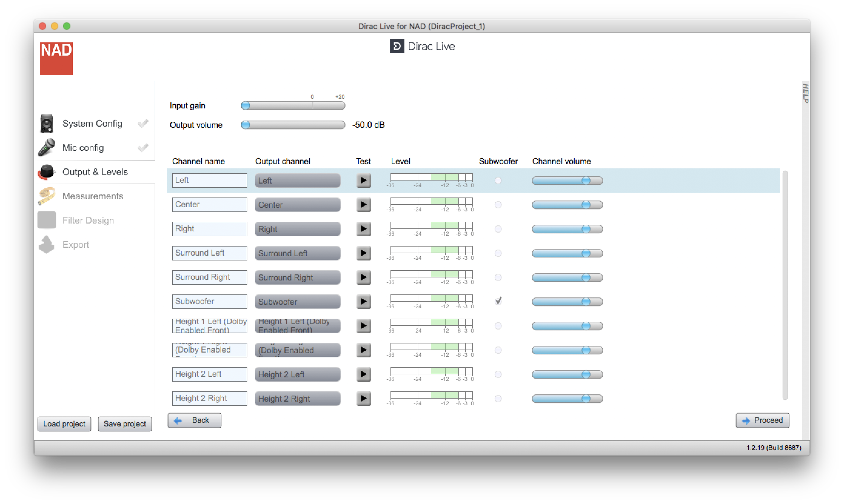The height and width of the screenshot is (504, 844).
Task: Play test for Height 2 Left channel
Action: [363, 374]
